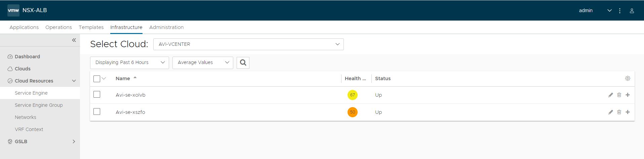The width and height of the screenshot is (644, 159).
Task: Open Service Engine Group in sidebar
Action: [x=39, y=105]
